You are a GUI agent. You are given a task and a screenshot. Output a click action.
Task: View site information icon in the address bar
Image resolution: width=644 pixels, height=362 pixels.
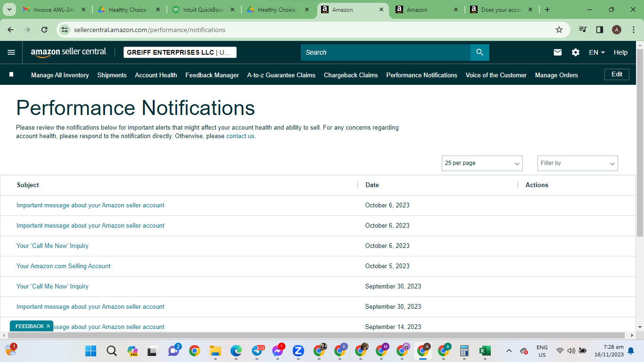pos(65,30)
